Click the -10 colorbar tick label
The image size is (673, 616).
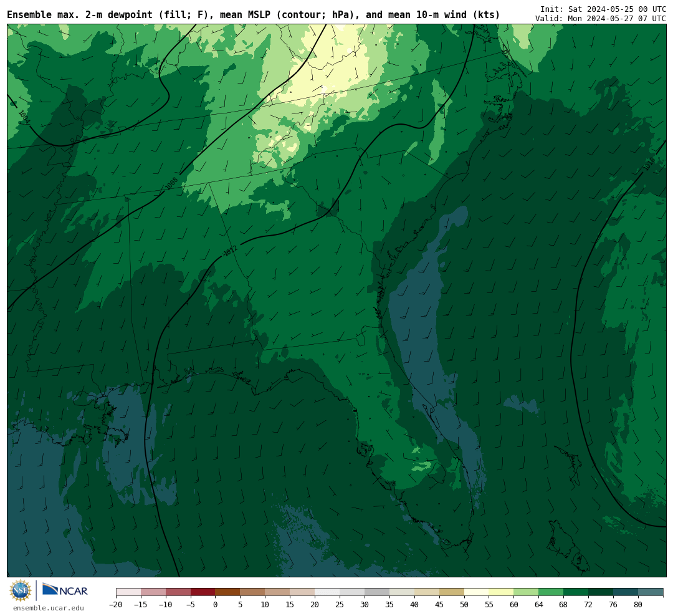click(x=166, y=604)
